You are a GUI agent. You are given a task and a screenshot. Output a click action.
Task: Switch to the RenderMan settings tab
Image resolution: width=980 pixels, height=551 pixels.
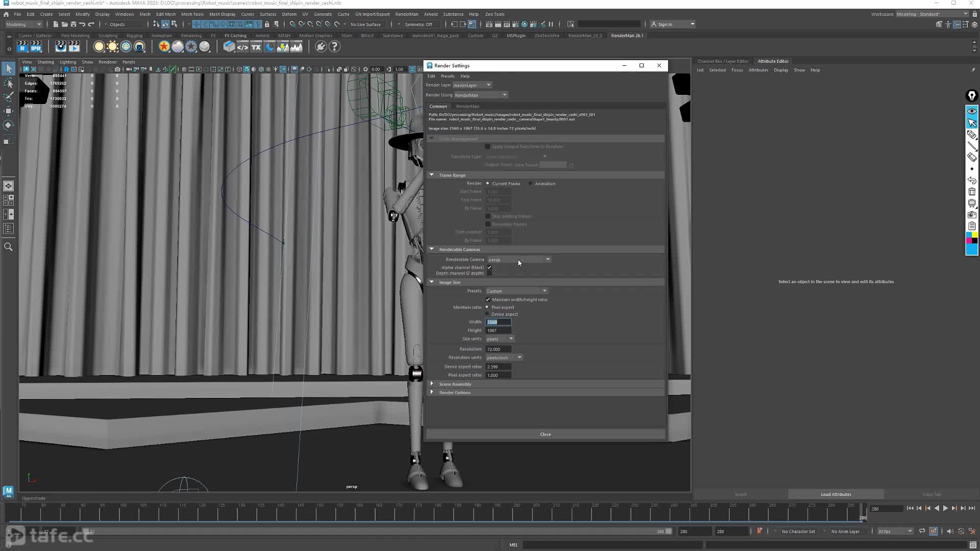coord(468,106)
